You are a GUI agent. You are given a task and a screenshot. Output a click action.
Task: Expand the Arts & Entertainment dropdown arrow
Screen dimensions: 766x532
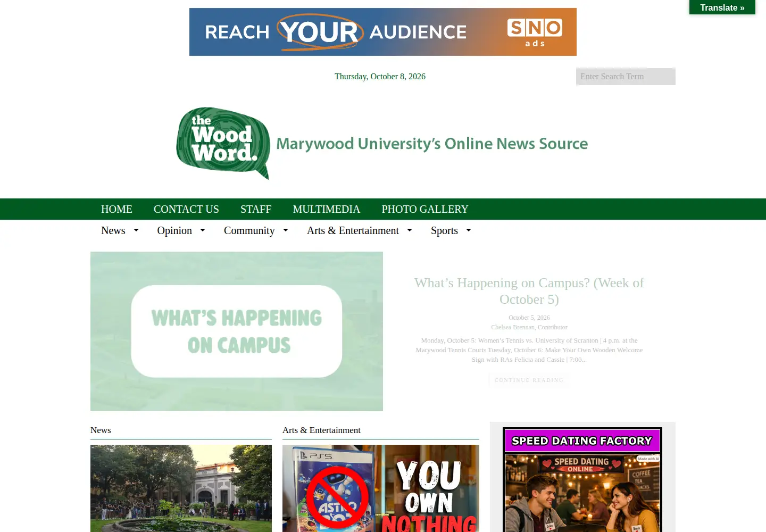pos(410,230)
